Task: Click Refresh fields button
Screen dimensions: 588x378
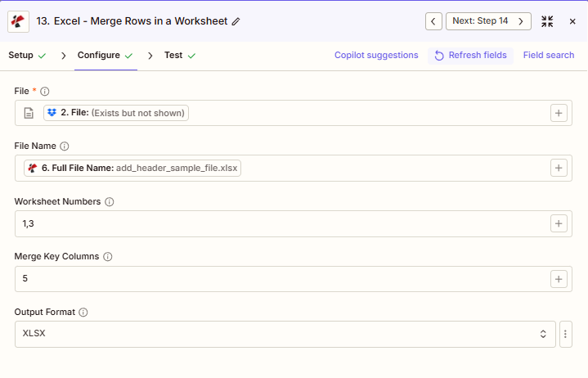Action: coord(470,56)
